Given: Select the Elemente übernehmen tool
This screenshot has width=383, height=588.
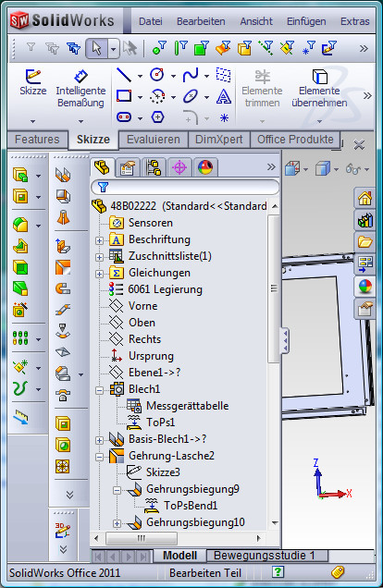Looking at the screenshot, I should [319, 88].
